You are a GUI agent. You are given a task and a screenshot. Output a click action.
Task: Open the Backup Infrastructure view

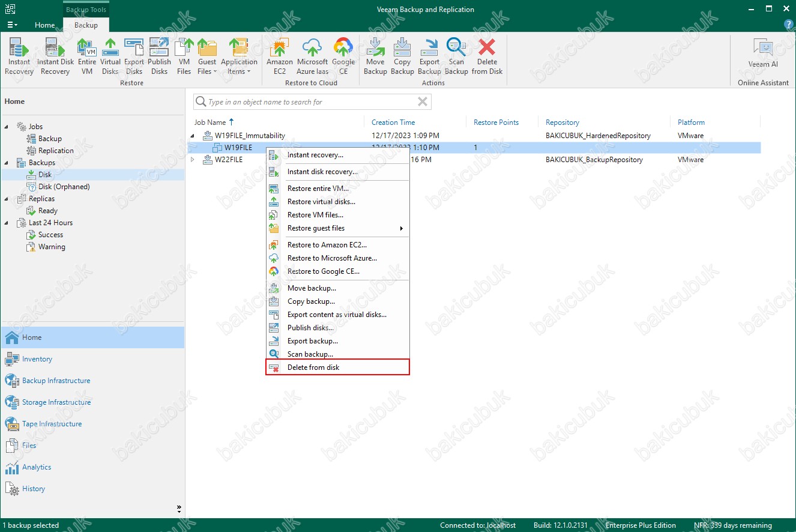tap(92, 381)
